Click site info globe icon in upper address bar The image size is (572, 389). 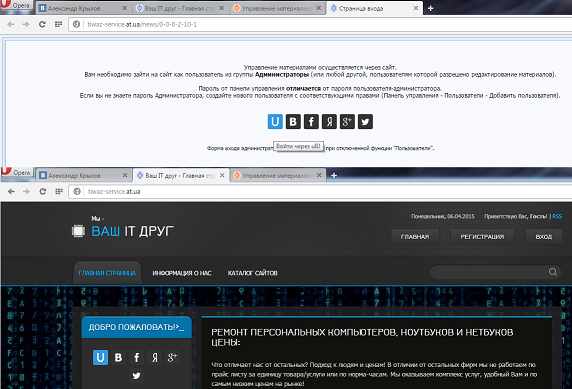coord(76,24)
